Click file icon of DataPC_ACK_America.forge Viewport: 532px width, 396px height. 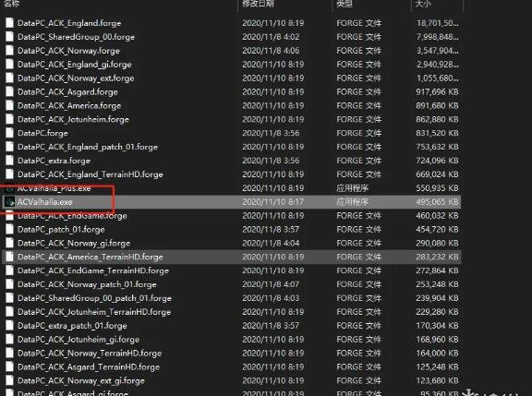[x=10, y=105]
